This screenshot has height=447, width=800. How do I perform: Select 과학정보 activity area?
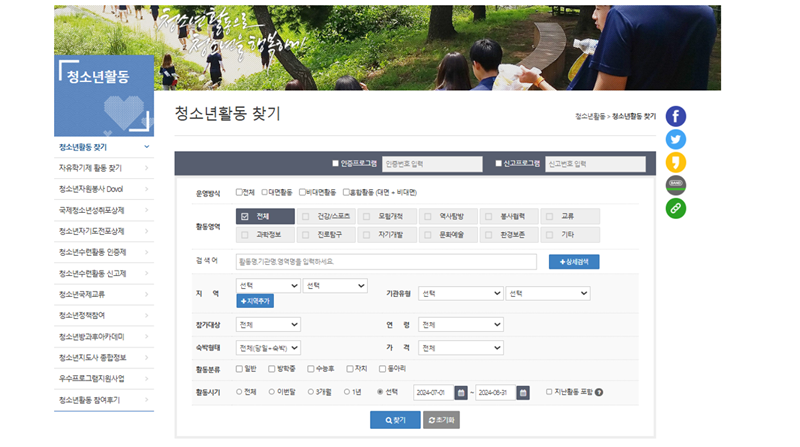point(265,235)
